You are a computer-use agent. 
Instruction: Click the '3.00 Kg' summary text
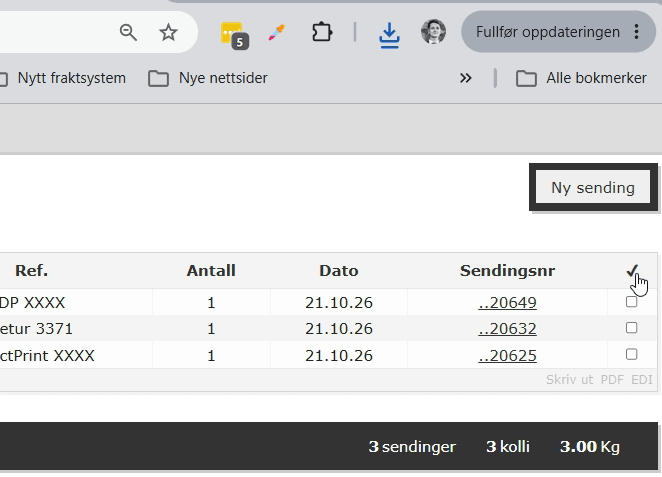pyautogui.click(x=590, y=447)
